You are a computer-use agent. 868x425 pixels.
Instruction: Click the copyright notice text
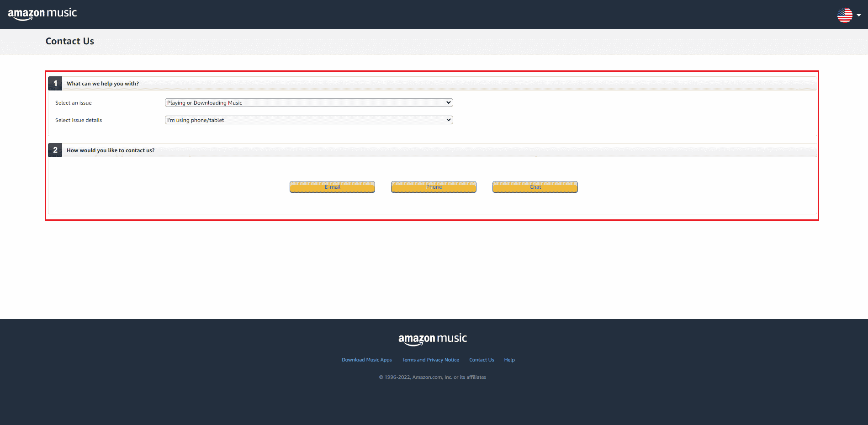coord(433,377)
